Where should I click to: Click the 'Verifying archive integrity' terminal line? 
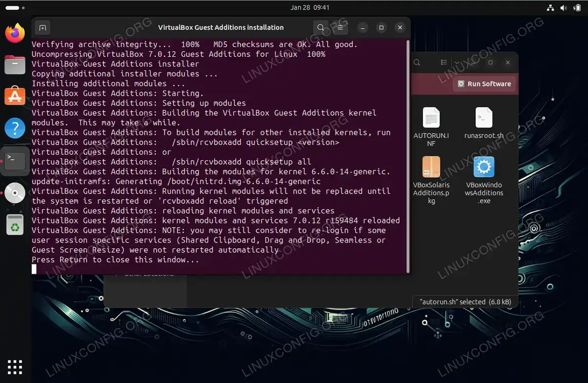(195, 44)
